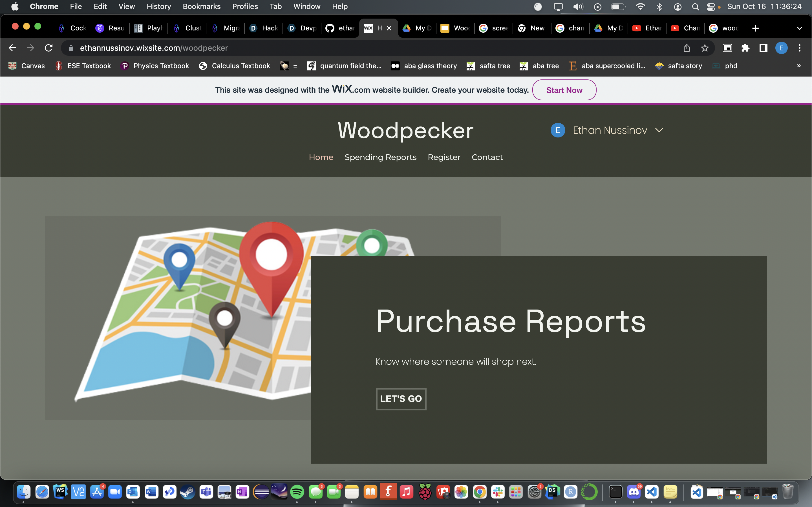812x507 pixels.
Task: Click the share page icon in address bar
Action: [x=687, y=48]
